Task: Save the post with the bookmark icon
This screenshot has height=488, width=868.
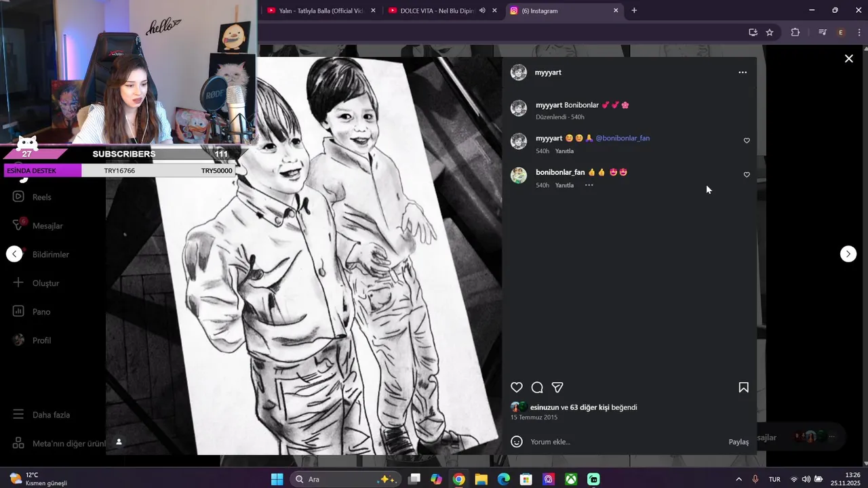Action: pyautogui.click(x=743, y=388)
